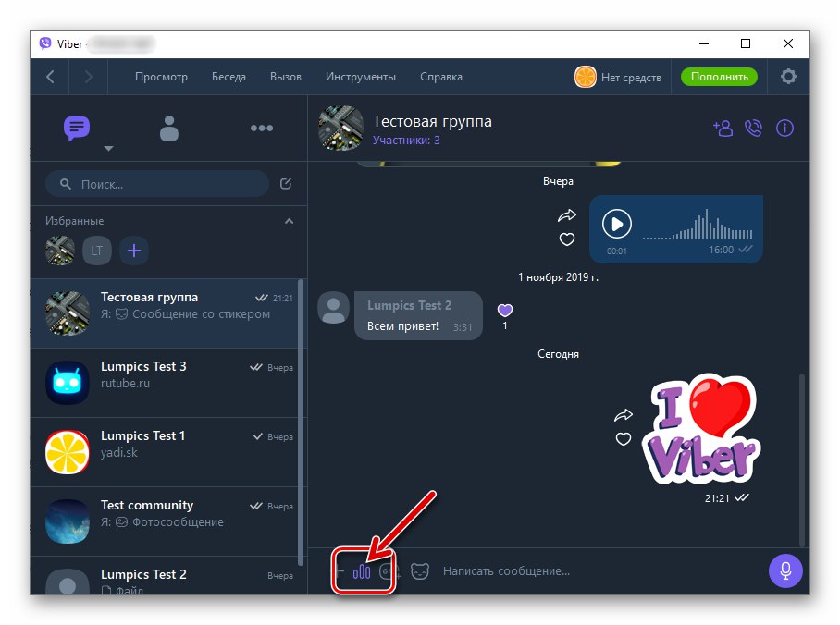Image resolution: width=840 pixels, height=625 pixels.
Task: Open the Вызов menu
Action: pyautogui.click(x=286, y=77)
